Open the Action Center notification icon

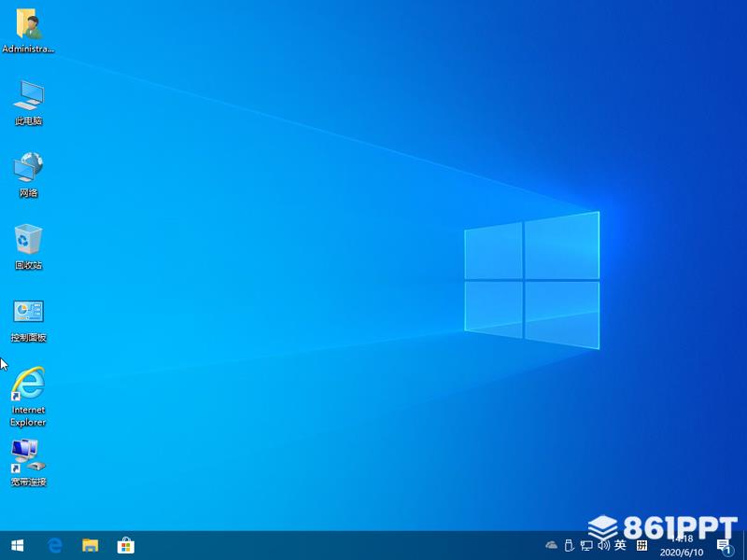[725, 547]
